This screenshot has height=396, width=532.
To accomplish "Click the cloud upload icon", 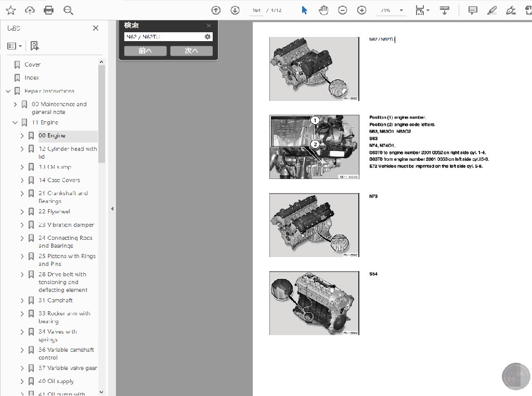I will point(30,10).
